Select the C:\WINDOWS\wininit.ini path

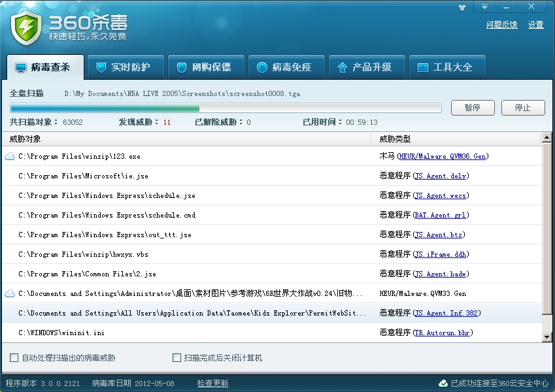pyautogui.click(x=61, y=333)
